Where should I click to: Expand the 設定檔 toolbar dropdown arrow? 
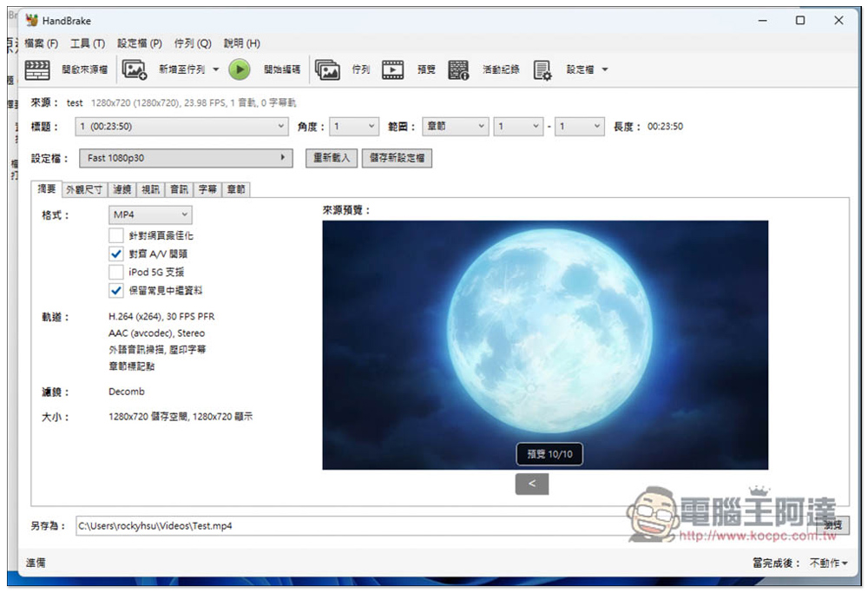tap(604, 69)
